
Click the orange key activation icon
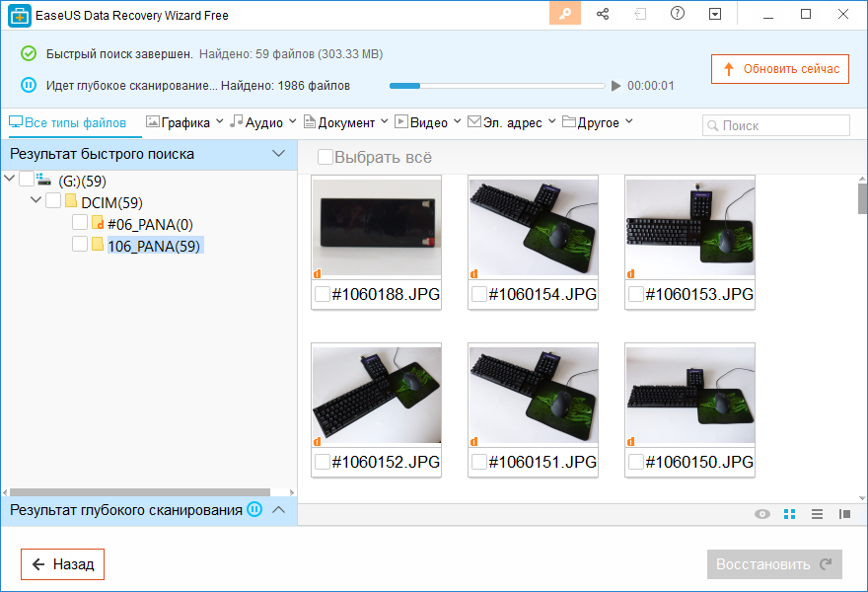click(565, 14)
